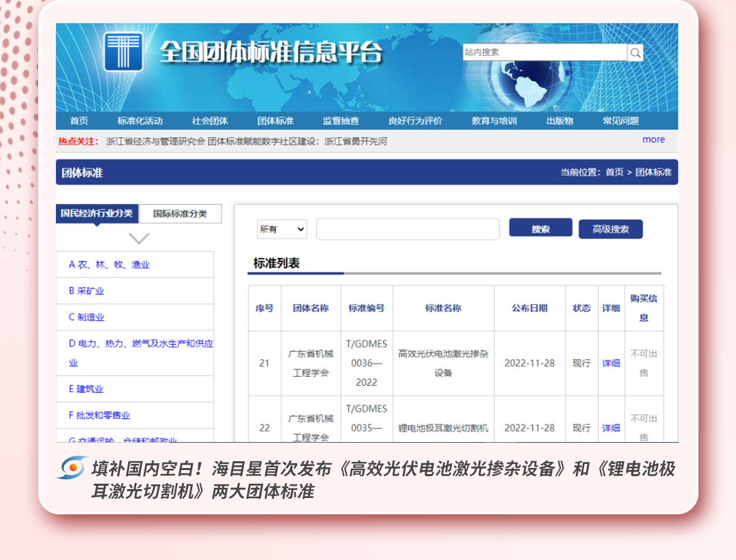Click the T/GDMES 0036—2022 standard number
736x560 pixels.
coord(367,363)
